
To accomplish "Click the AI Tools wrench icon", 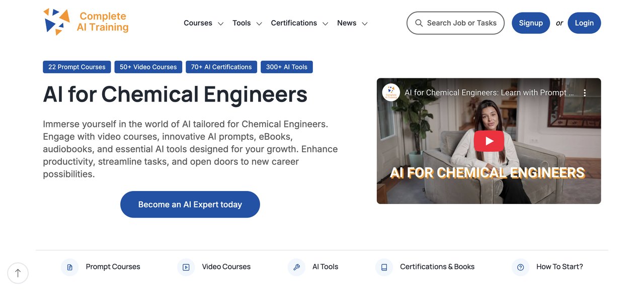I will (296, 267).
